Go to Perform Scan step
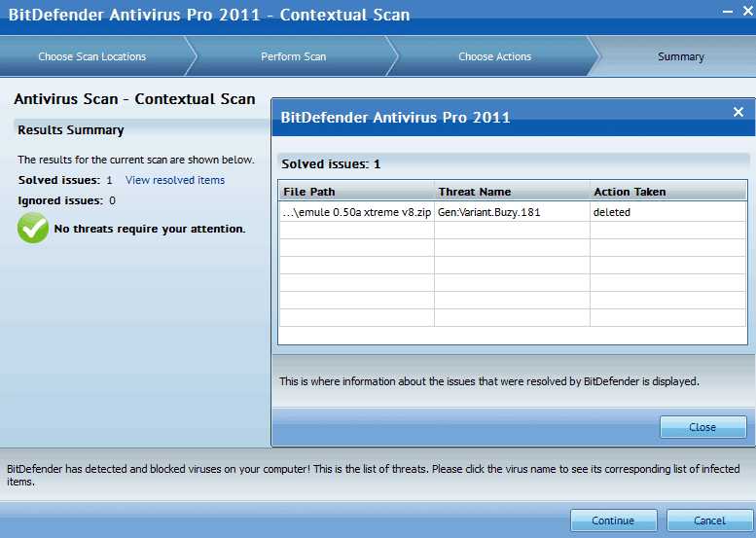The image size is (756, 538). click(x=294, y=56)
